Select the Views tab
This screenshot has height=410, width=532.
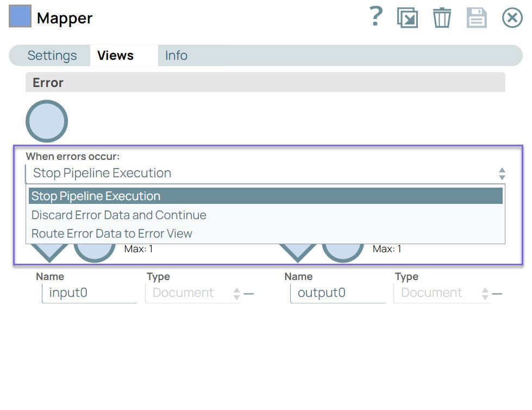click(x=115, y=55)
